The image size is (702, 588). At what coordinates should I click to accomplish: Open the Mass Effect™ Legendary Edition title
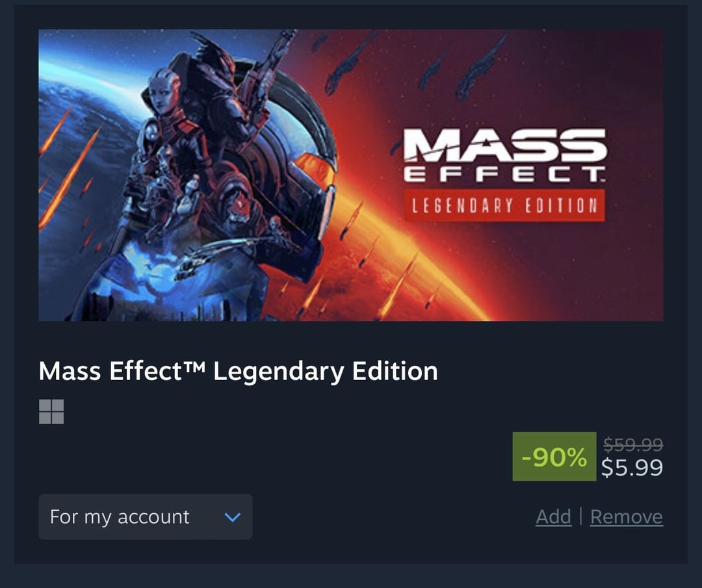(238, 372)
